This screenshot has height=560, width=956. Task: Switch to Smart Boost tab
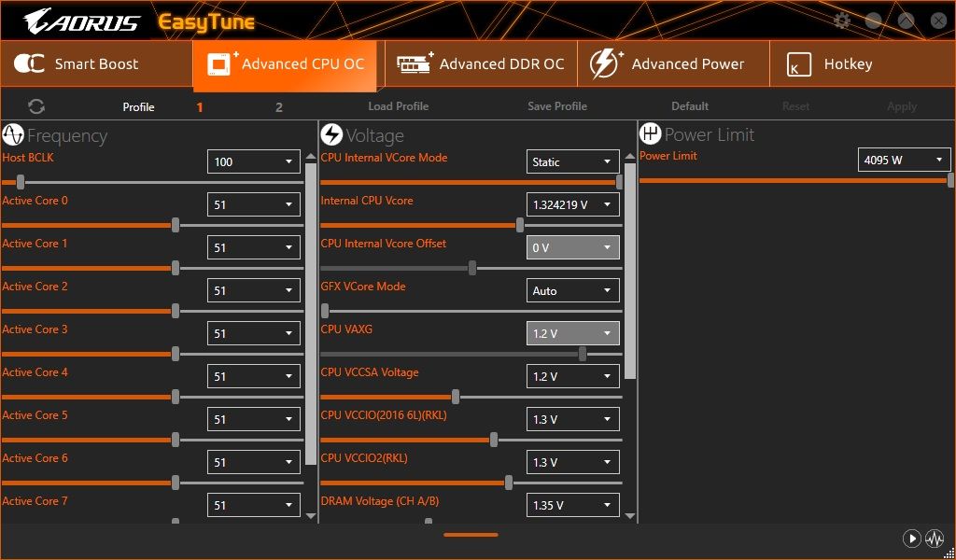click(x=96, y=64)
